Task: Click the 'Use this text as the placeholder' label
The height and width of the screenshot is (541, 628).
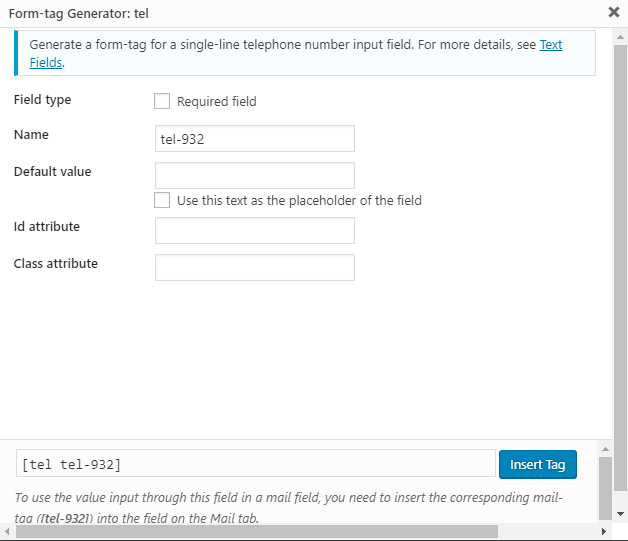Action: (299, 200)
